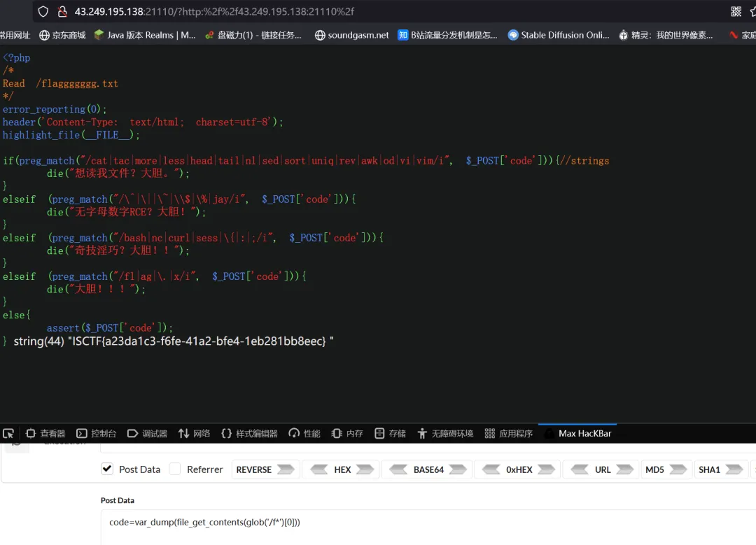Click the die("无字母数字RCE? 大胆!") line
The image size is (756, 545).
[x=126, y=212]
